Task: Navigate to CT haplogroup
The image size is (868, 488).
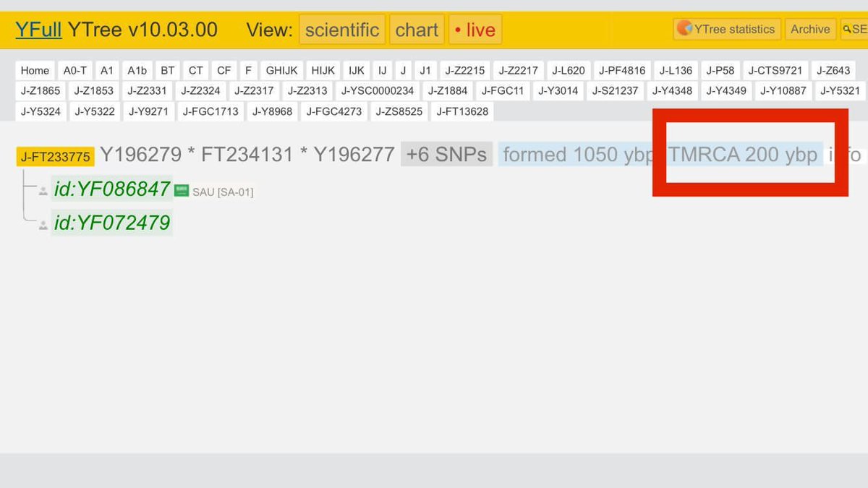Action: (x=196, y=70)
